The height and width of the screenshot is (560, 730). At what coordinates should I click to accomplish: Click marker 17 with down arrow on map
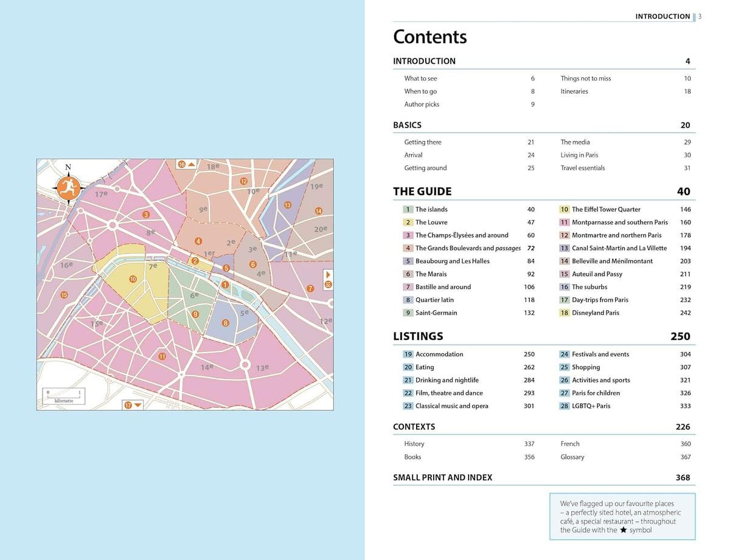point(133,405)
